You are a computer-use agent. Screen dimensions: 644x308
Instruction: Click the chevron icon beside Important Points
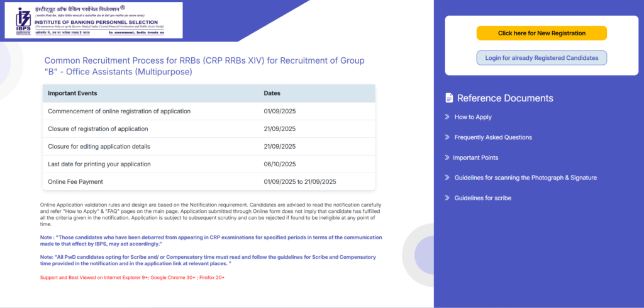(x=447, y=157)
